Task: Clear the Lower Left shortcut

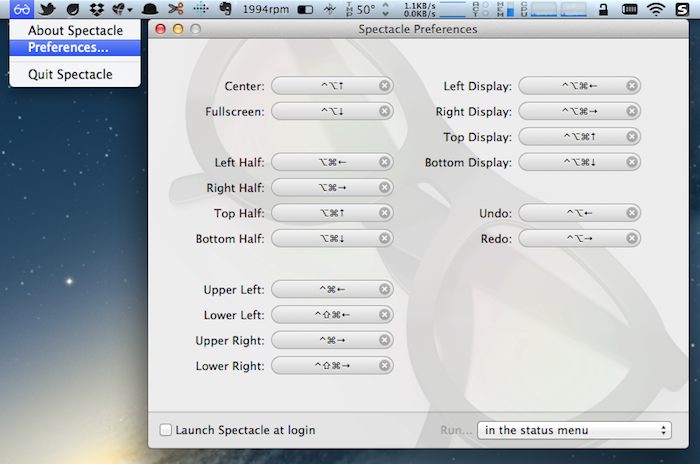Action: (384, 314)
